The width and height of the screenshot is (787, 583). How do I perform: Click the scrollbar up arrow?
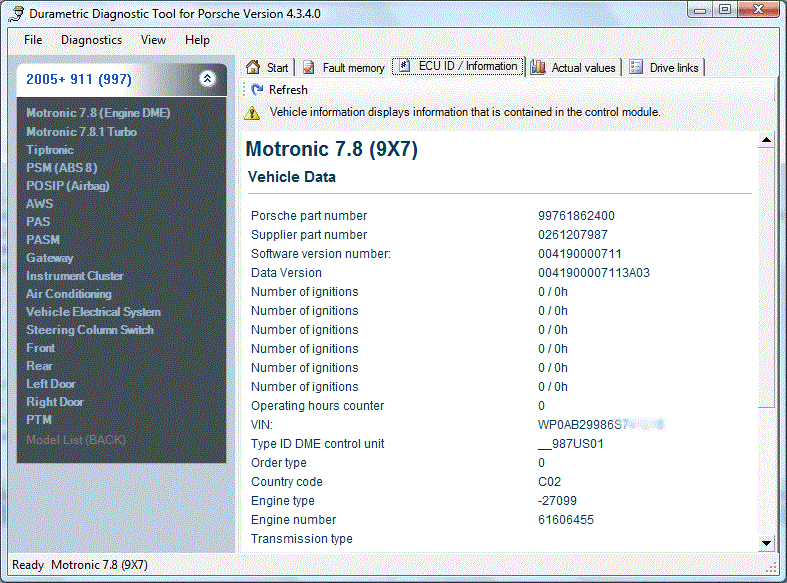766,140
